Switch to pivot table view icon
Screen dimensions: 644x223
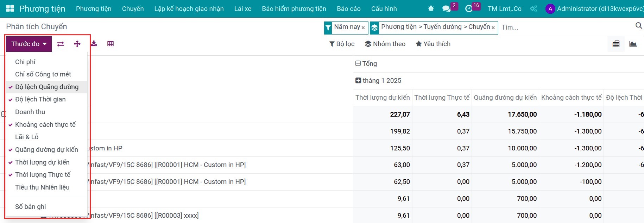point(616,44)
